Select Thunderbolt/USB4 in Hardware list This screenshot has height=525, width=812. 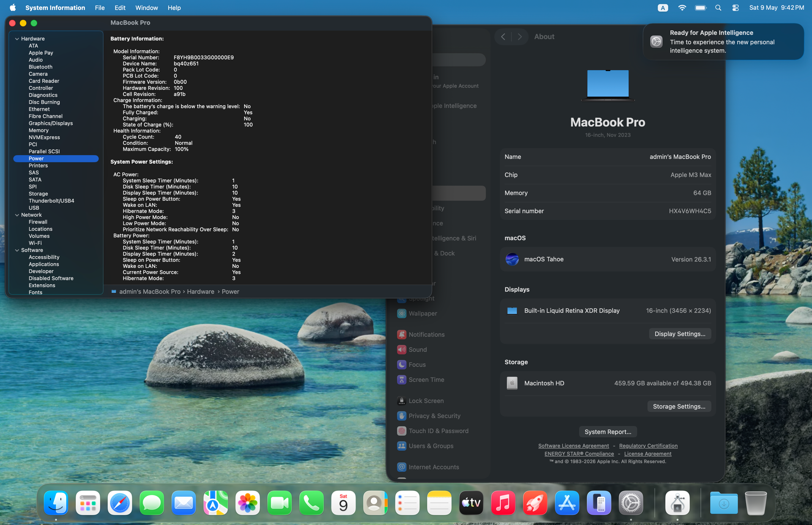click(51, 201)
